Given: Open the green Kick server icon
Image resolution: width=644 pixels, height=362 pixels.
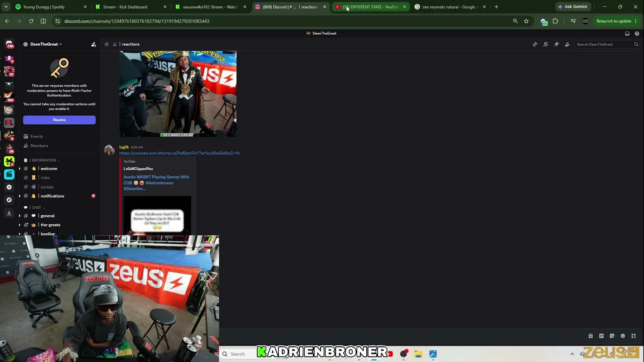Looking at the screenshot, I should [x=9, y=161].
